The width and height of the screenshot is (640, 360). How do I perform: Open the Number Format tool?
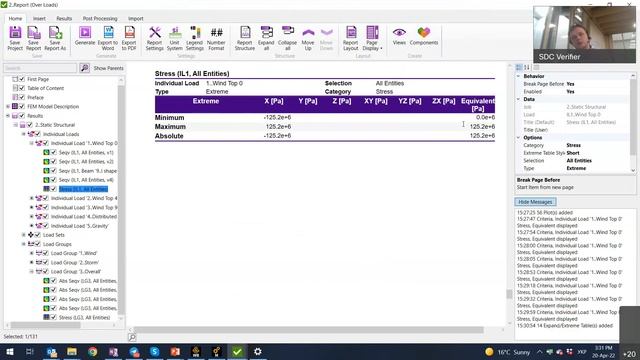(216, 38)
